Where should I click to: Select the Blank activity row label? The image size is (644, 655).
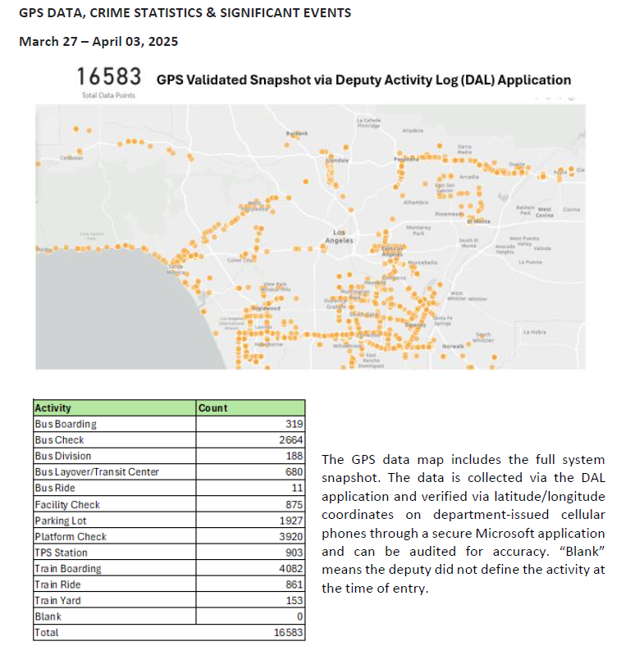(x=48, y=616)
